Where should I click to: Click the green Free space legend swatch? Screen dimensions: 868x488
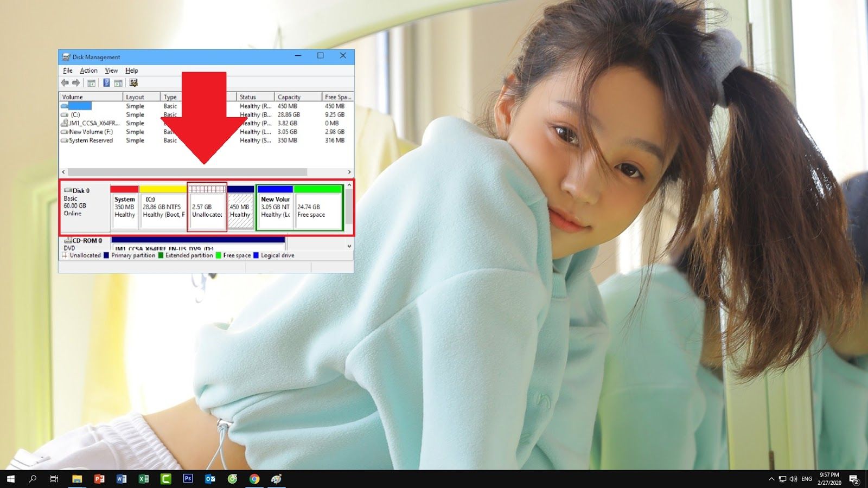click(x=218, y=255)
